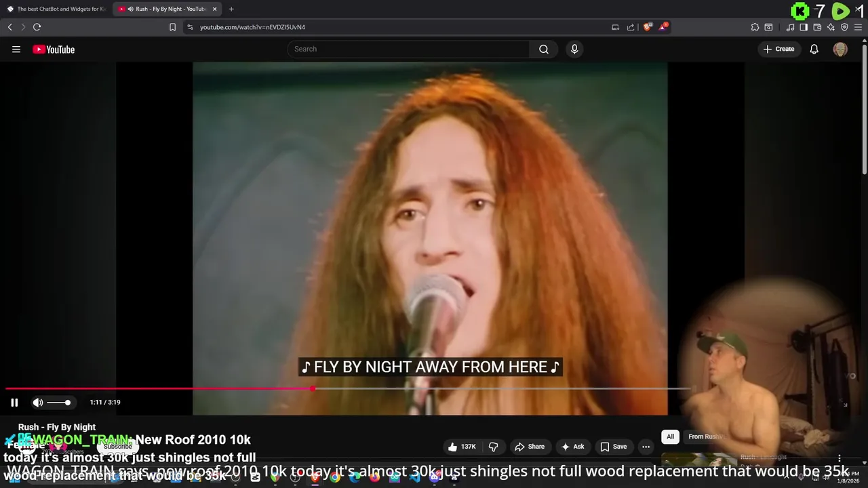Open options menu on recommended video
The width and height of the screenshot is (868, 488).
click(x=840, y=459)
